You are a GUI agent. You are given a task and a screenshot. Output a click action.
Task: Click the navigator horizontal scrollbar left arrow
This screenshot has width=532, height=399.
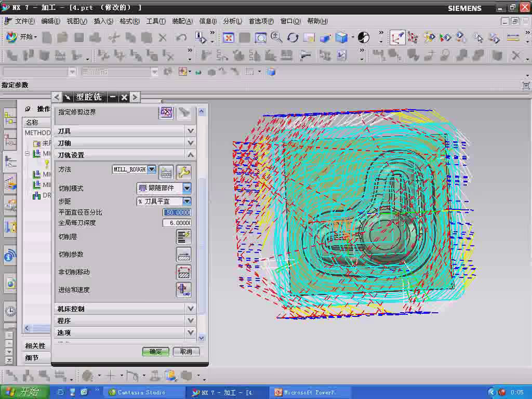coord(27,328)
